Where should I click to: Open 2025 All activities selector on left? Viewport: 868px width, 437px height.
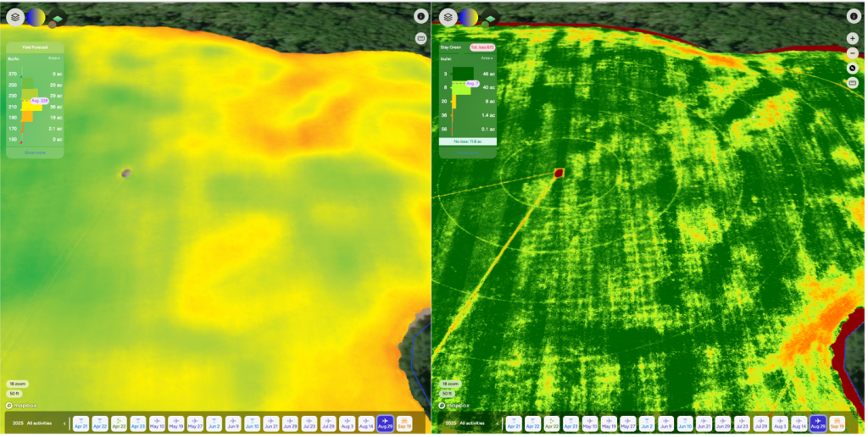[x=32, y=423]
